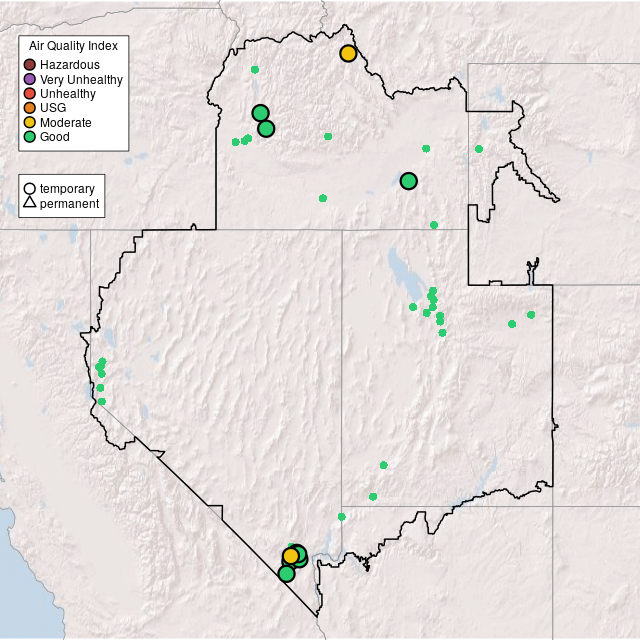
Task: Select the lower marker of the northern green pair
Action: coord(266,129)
